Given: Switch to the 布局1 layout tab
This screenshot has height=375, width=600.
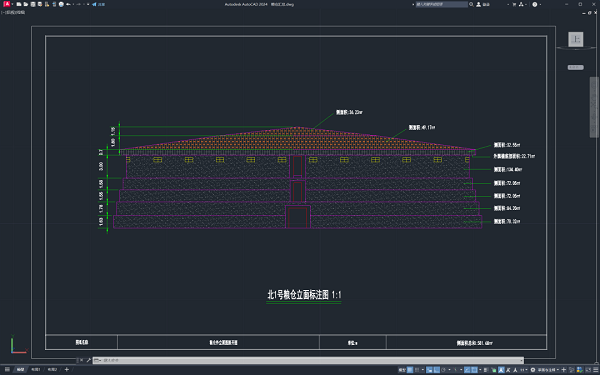Looking at the screenshot, I should point(35,370).
